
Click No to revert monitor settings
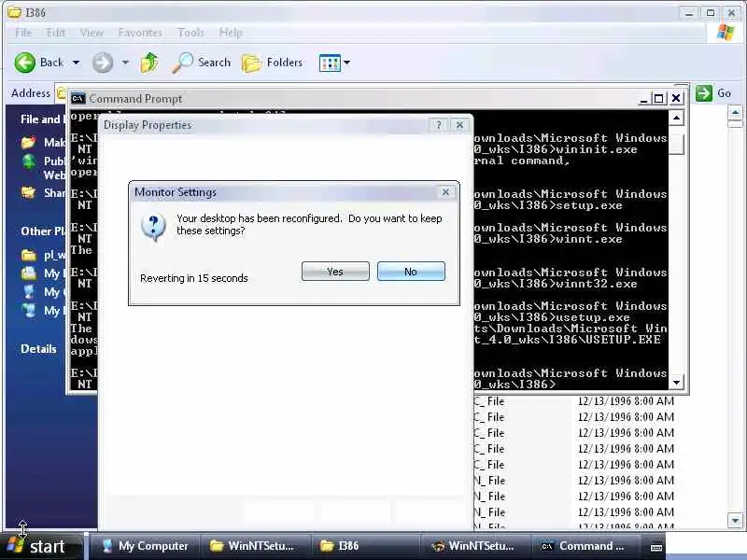[x=411, y=272]
